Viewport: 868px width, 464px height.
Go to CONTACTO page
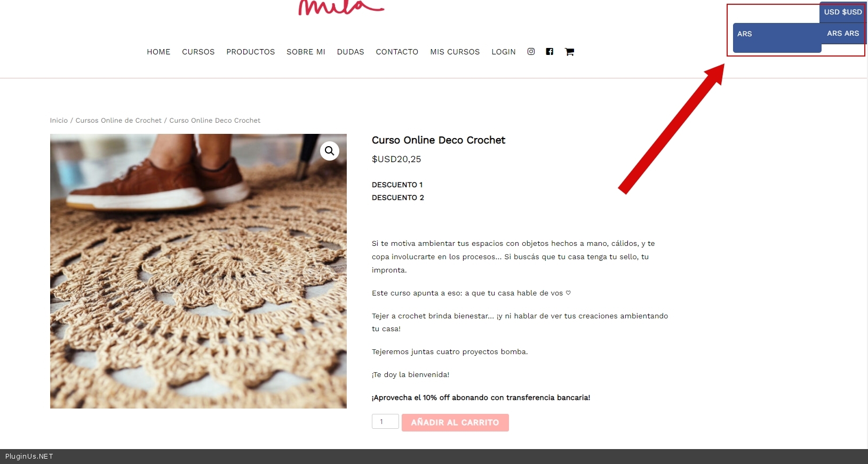397,52
